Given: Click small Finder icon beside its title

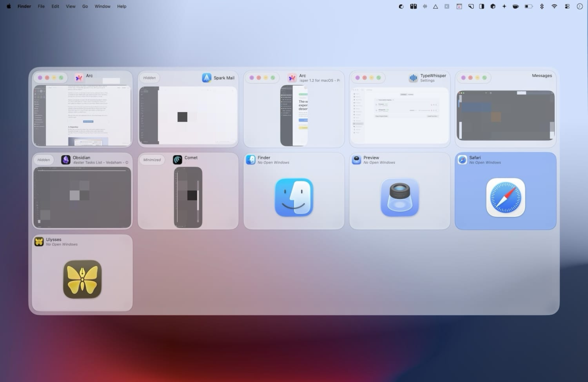Looking at the screenshot, I should click(x=250, y=160).
